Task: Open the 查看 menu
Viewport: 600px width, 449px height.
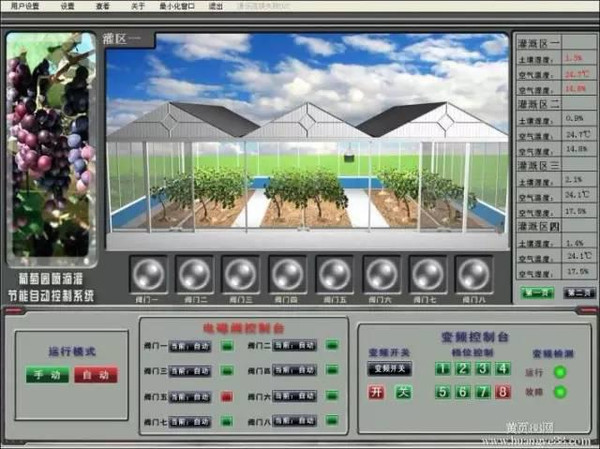Action: tap(103, 6)
